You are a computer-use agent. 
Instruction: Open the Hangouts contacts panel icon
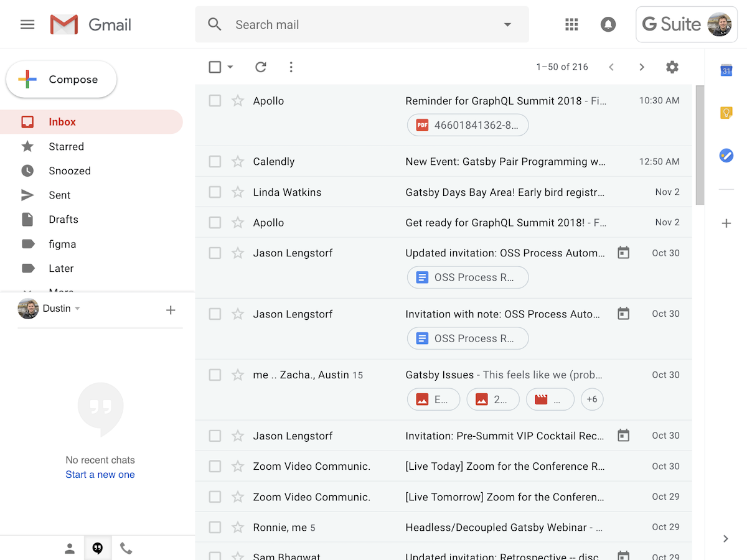70,548
